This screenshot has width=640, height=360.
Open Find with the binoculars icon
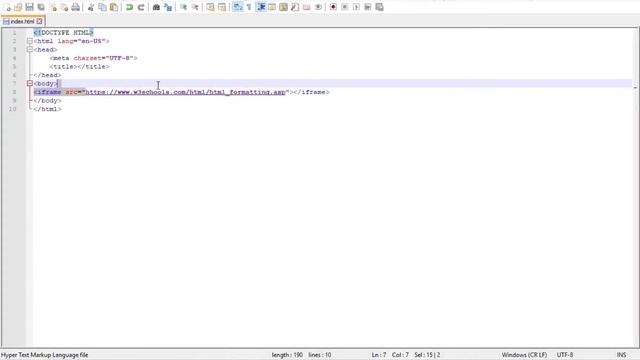tap(156, 7)
